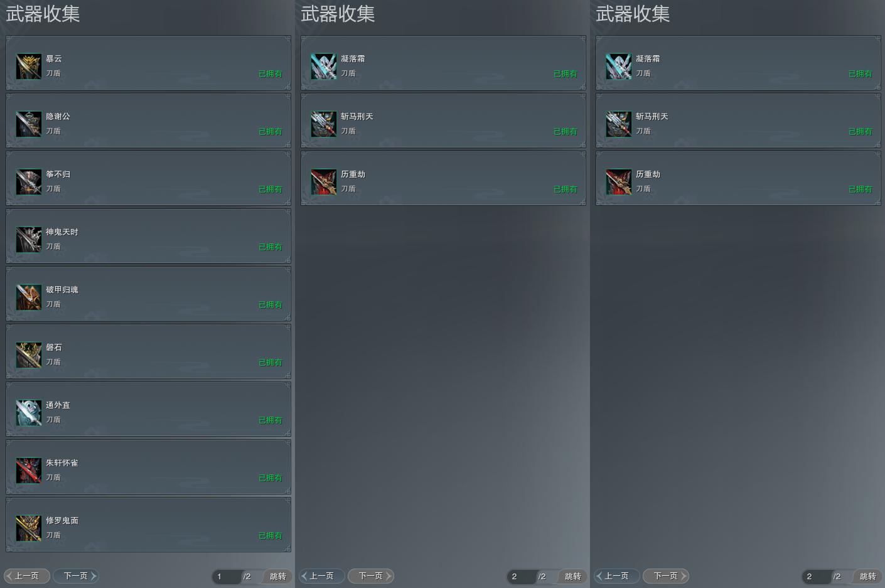Select the 破甲归魂 name label
The width and height of the screenshot is (885, 588).
tap(62, 289)
